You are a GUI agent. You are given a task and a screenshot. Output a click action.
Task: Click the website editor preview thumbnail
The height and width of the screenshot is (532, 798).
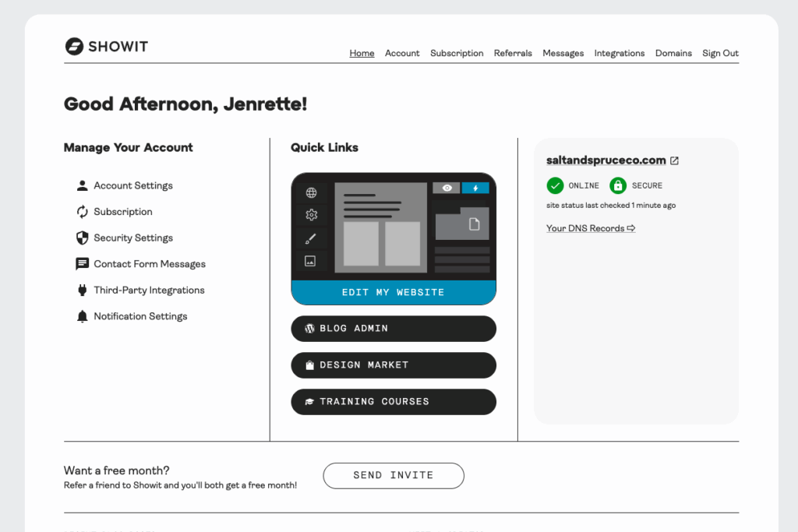tap(394, 227)
